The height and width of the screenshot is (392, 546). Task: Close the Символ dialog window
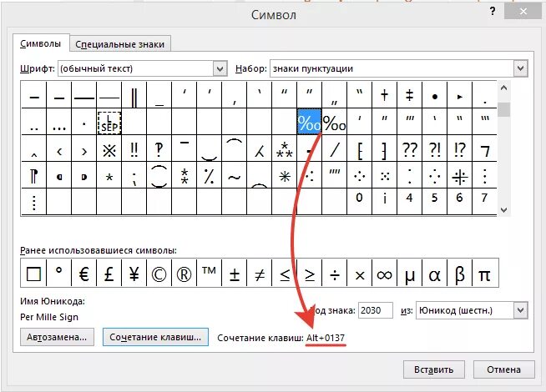point(523,12)
